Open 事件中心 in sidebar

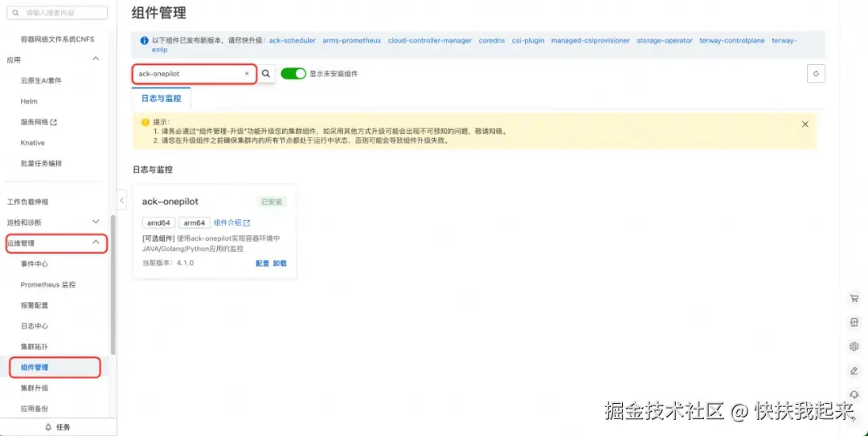(x=35, y=264)
